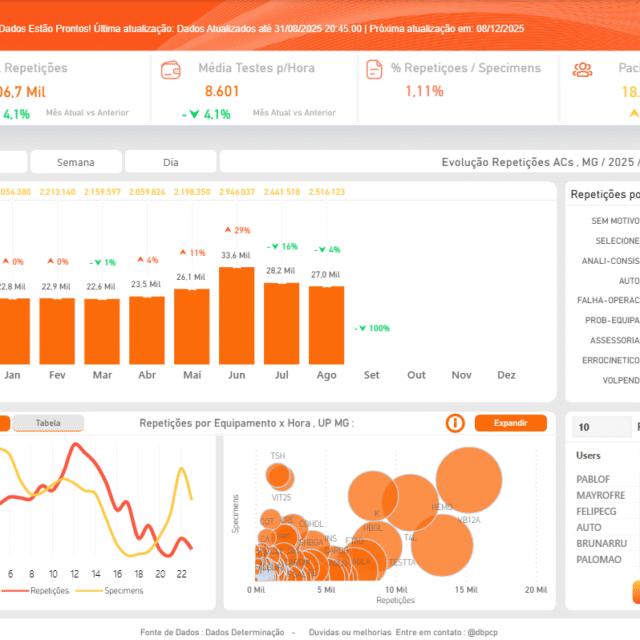Click the document icon beside % Repetições / Specimens
640x640 pixels.
tap(374, 70)
